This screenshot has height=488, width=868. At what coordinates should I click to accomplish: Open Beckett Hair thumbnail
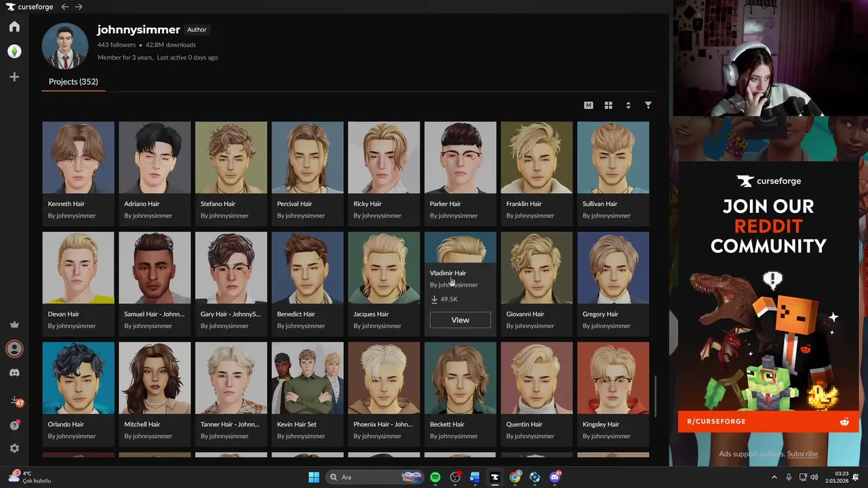point(460,378)
